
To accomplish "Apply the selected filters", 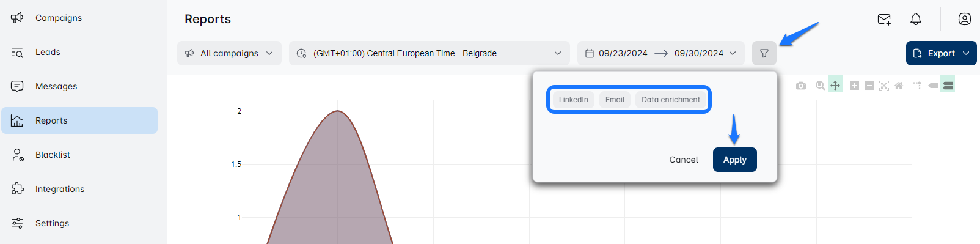I will point(735,160).
